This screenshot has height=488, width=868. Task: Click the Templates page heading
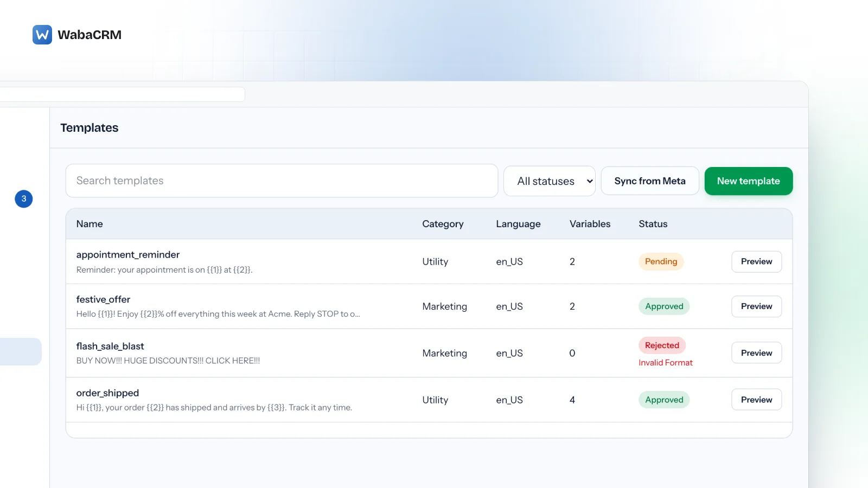pos(90,128)
